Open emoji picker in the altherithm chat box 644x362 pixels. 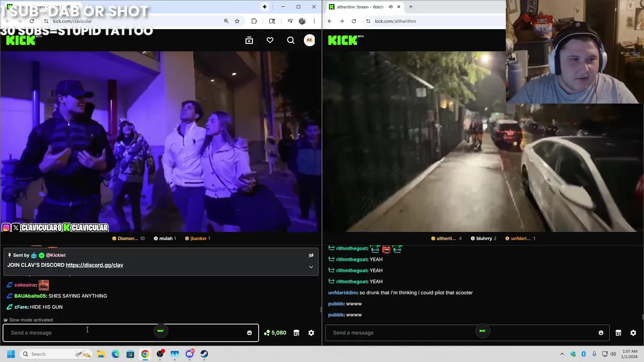coord(601,333)
